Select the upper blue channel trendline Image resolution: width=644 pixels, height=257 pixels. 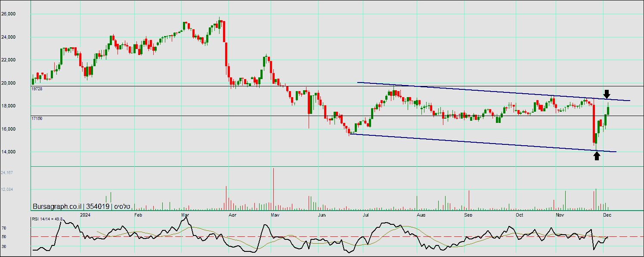(494, 92)
